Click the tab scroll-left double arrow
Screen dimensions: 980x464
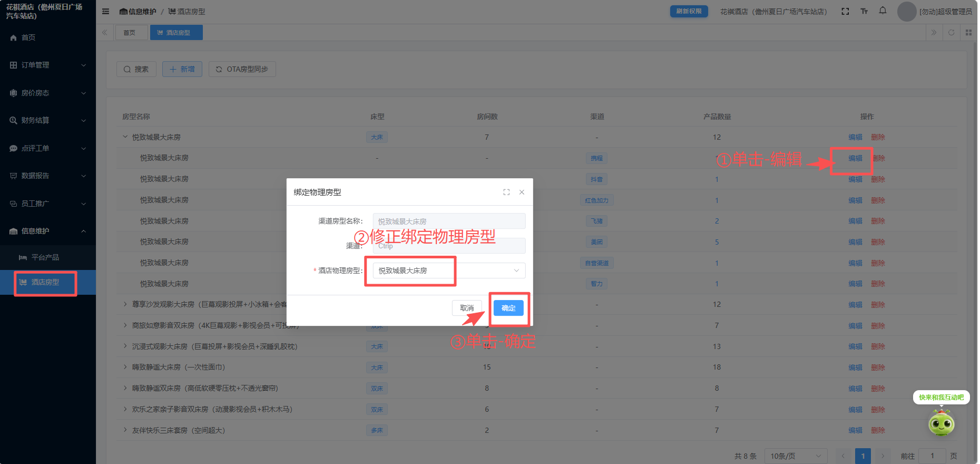click(105, 33)
